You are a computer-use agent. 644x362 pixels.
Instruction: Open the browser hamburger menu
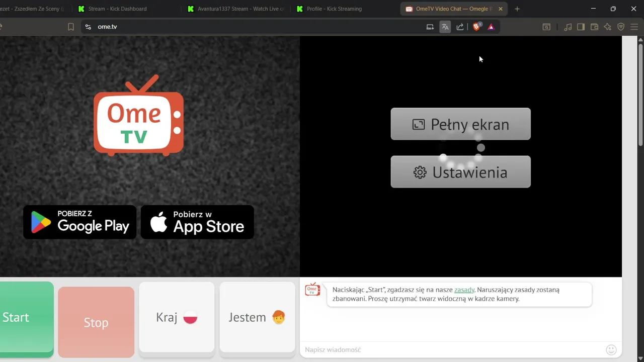(634, 27)
